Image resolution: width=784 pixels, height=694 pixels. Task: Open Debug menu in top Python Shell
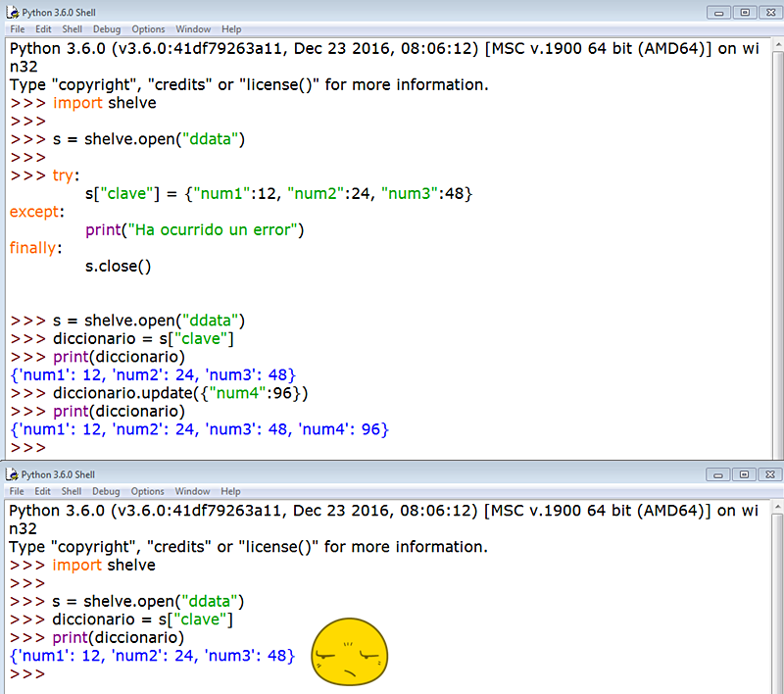pos(107,29)
